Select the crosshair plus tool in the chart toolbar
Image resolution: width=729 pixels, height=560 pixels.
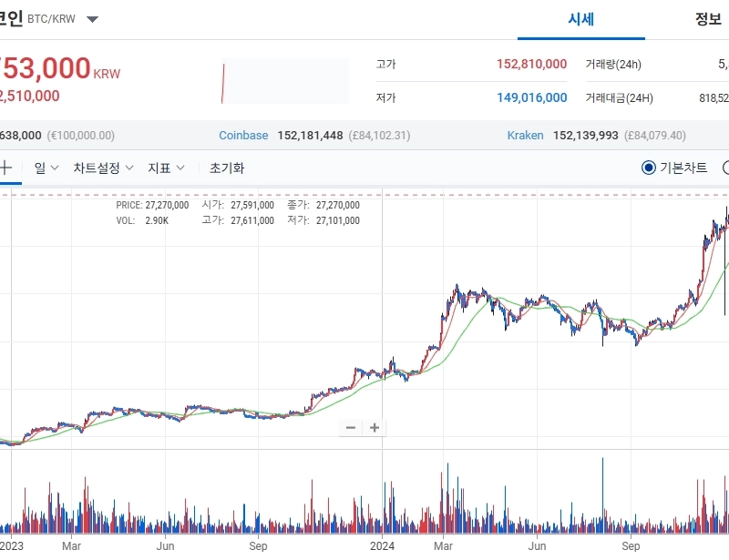[x=5, y=168]
